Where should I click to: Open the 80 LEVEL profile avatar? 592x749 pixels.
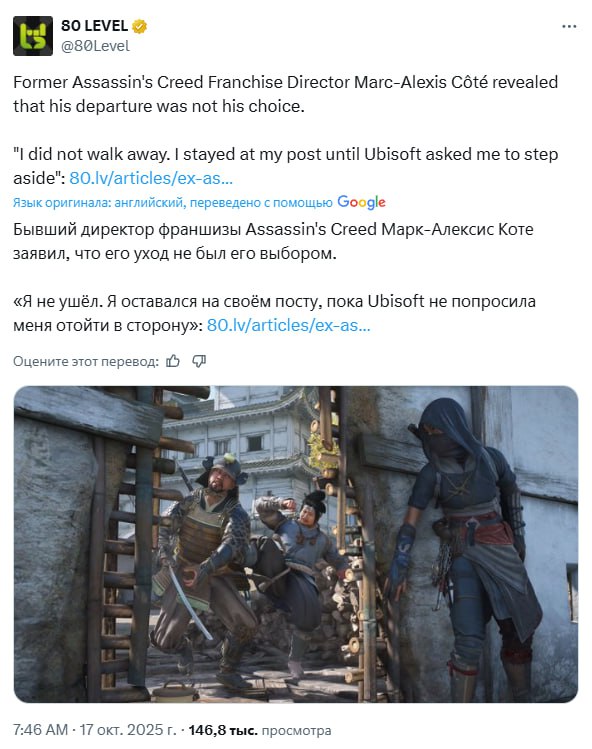point(33,36)
